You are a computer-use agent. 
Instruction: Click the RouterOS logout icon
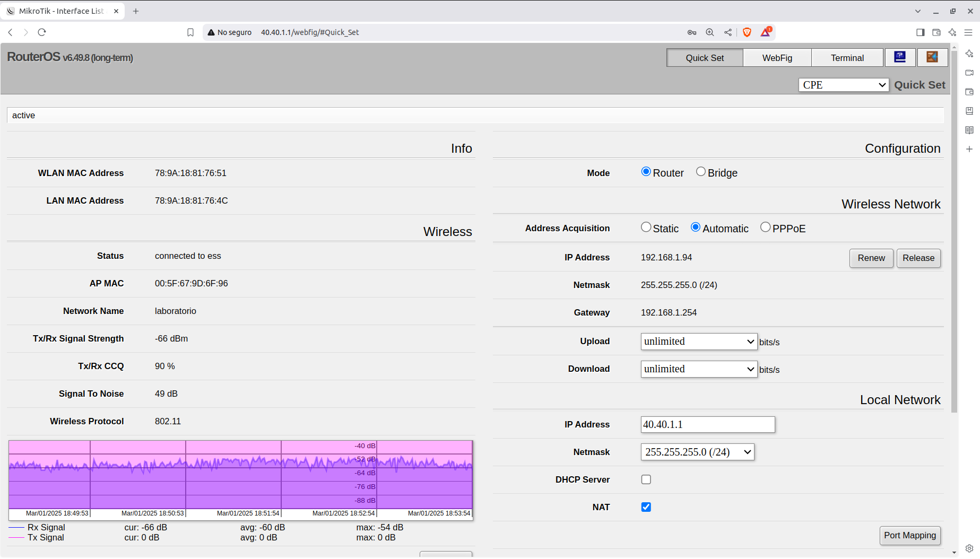(932, 57)
